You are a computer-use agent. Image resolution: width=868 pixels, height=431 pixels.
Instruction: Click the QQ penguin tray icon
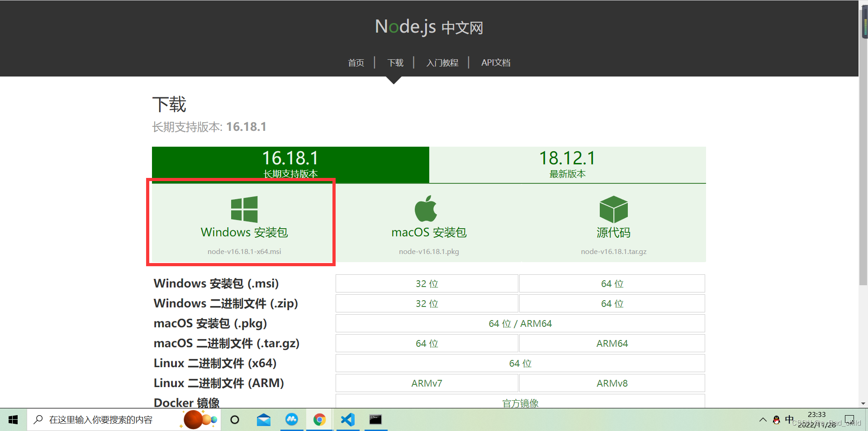tap(776, 420)
